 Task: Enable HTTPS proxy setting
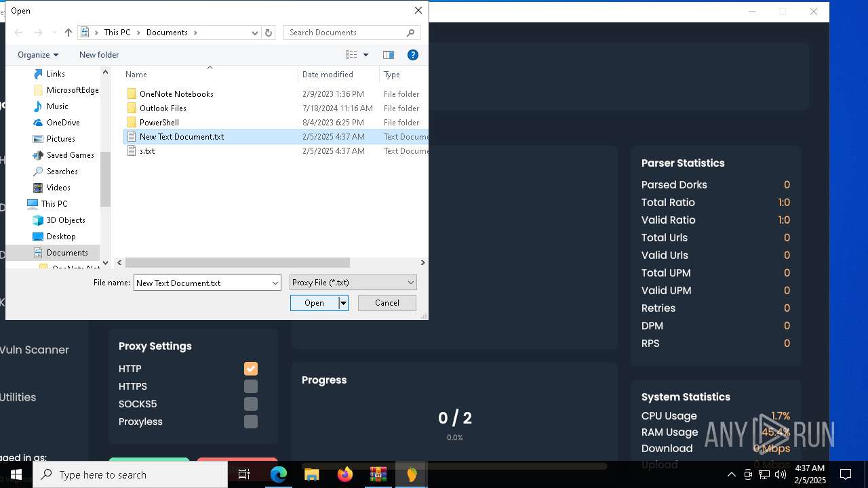coord(251,386)
